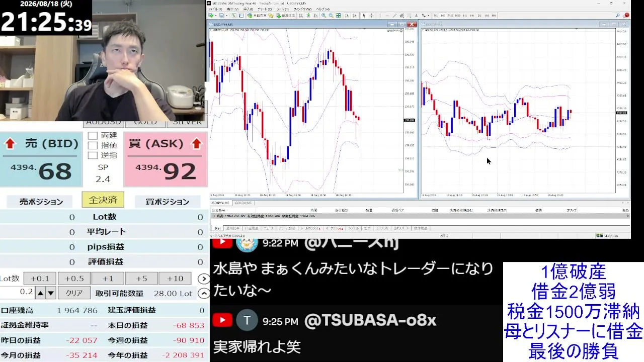The image size is (644, 362).
Task: Toggle chart auto scroll icon
Action: pos(347,16)
